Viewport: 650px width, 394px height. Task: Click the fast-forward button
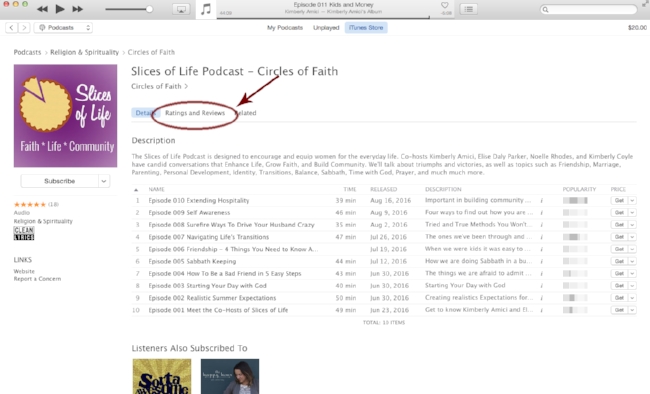tap(78, 9)
